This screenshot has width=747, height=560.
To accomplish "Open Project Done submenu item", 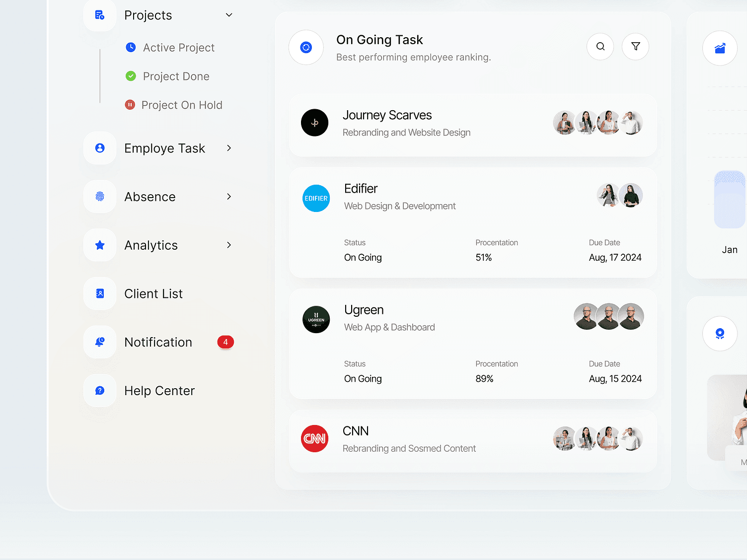I will [176, 76].
